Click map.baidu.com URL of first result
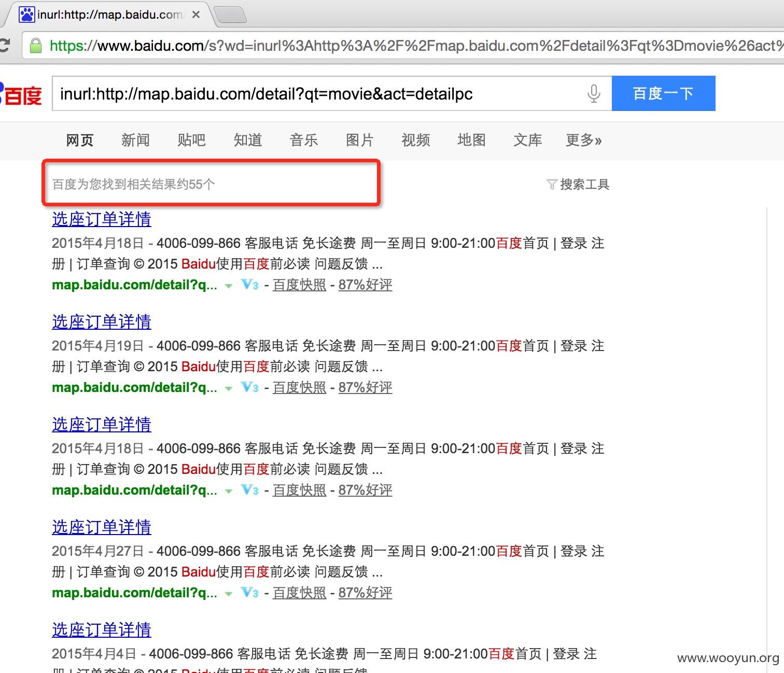The image size is (784, 673). click(x=134, y=285)
